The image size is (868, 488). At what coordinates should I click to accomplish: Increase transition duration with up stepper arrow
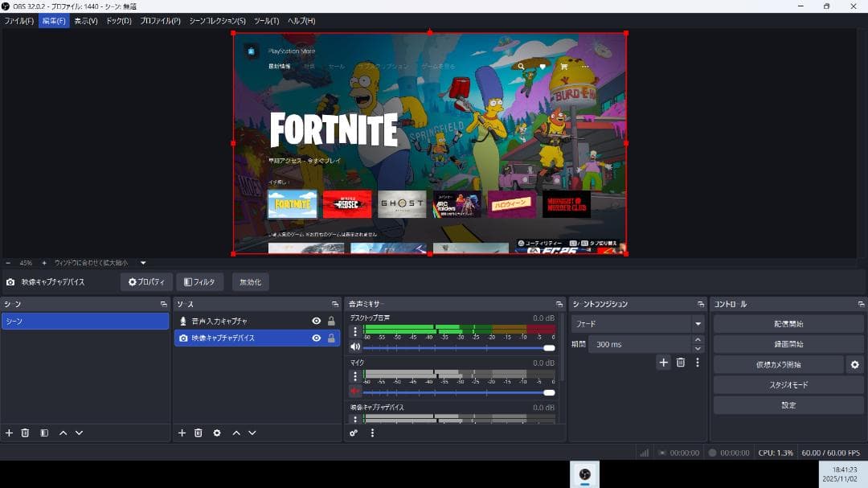[x=698, y=340]
